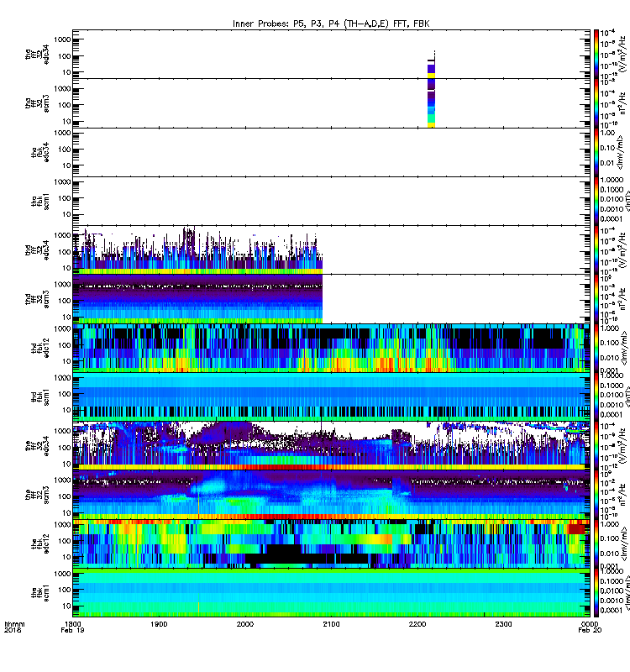
Task: Click the color bar beside the fbk scm1 panel
Action: [x=596, y=593]
